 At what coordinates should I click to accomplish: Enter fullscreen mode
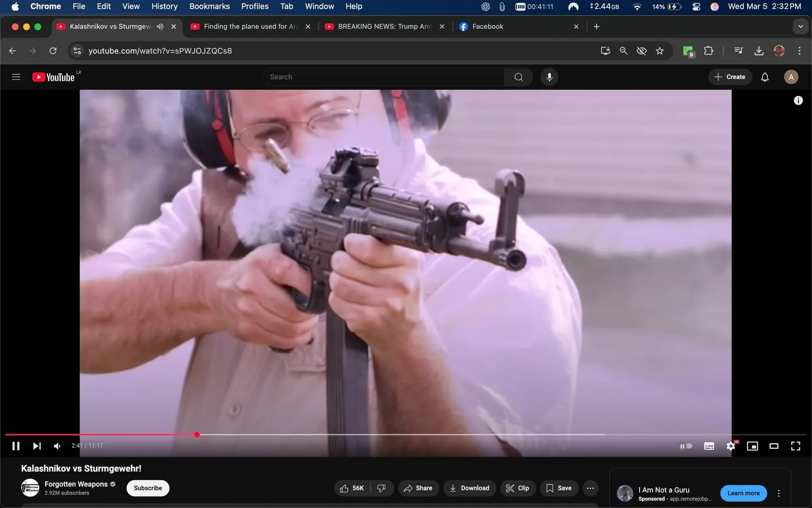click(796, 446)
